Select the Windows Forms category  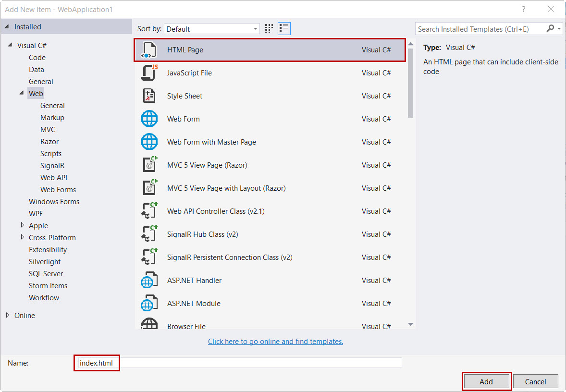[54, 201]
